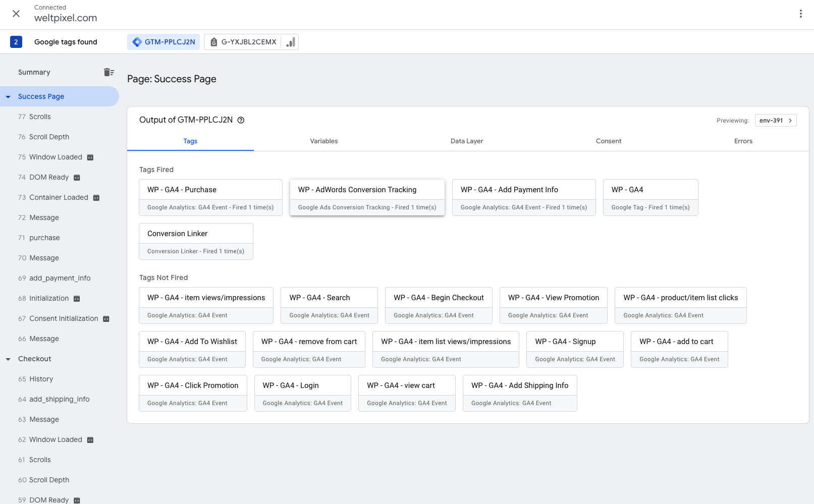Image resolution: width=814 pixels, height=504 pixels.
Task: Open WP - GA4 - Begin Checkout tag
Action: (x=439, y=305)
